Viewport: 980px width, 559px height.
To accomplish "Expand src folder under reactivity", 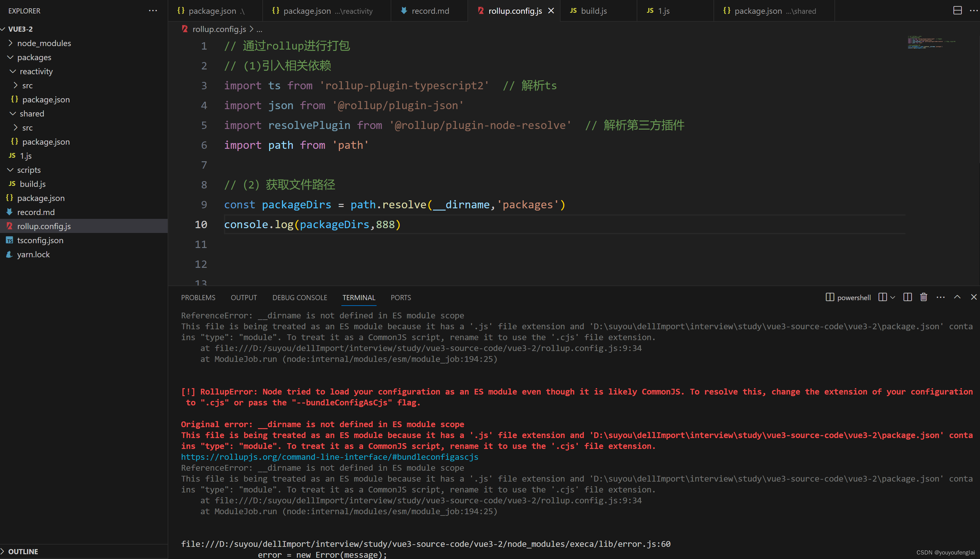I will click(15, 85).
